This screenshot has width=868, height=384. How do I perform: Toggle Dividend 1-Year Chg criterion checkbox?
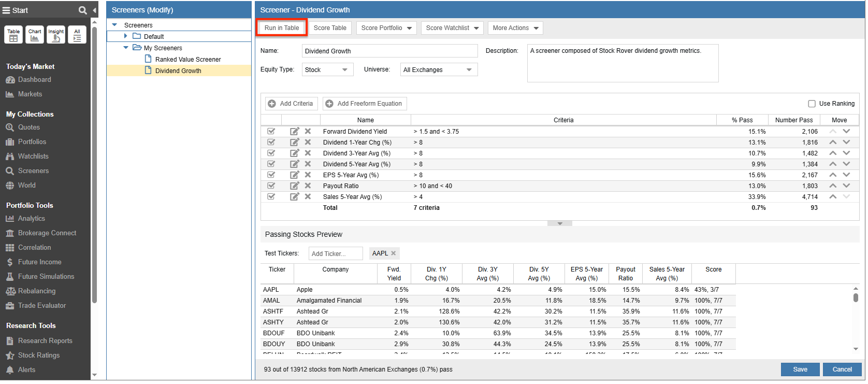pos(271,142)
